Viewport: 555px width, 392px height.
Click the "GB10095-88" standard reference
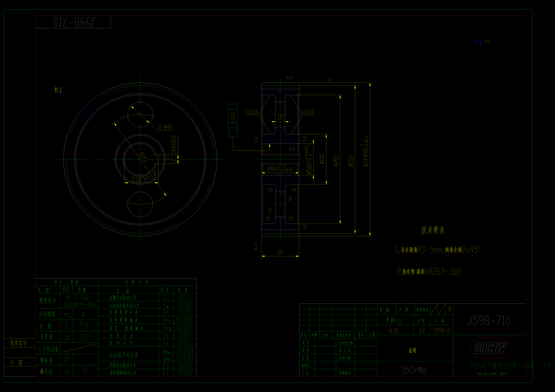[x=79, y=305]
